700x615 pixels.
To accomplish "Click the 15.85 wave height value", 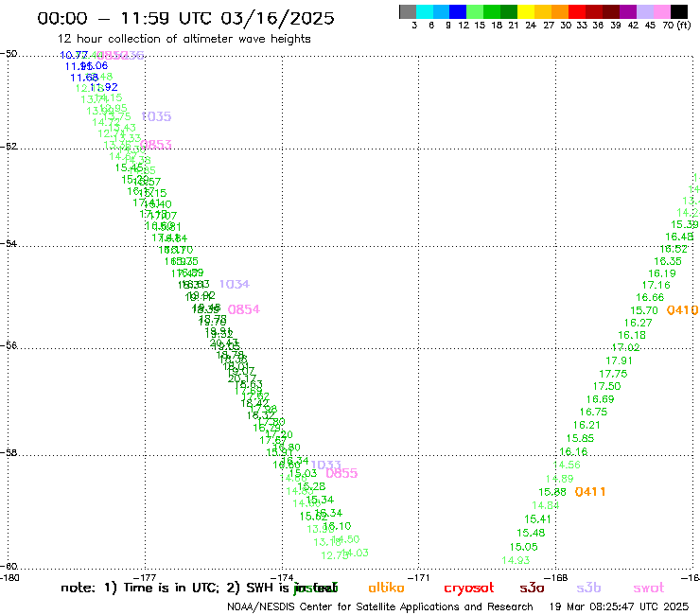I will tap(581, 438).
